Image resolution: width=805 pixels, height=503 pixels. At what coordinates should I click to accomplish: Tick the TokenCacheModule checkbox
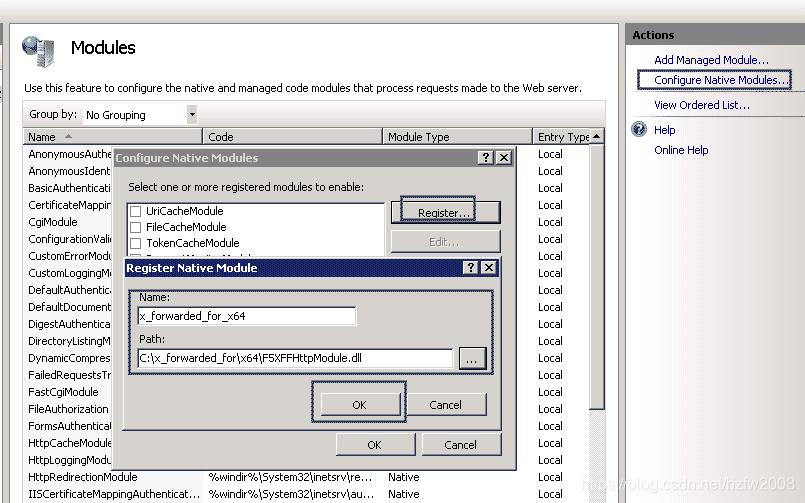pyautogui.click(x=135, y=243)
